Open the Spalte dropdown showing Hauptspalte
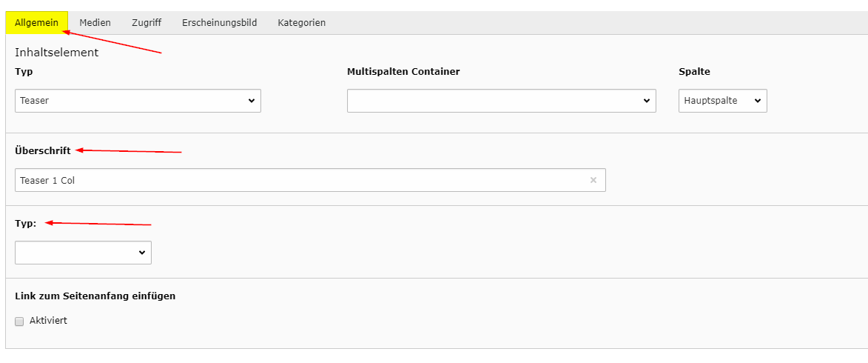Image resolution: width=868 pixels, height=363 pixels. [x=722, y=101]
